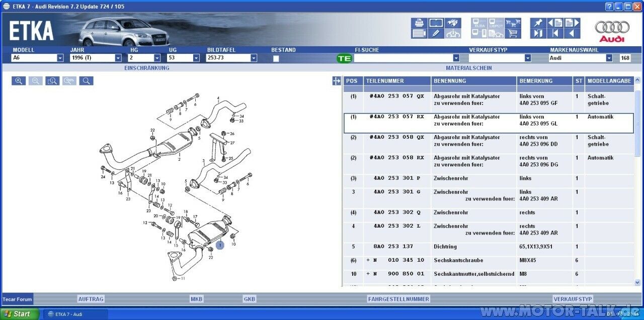Click the pushpin icon
Image resolution: width=644 pixels, height=320 pixels.
pos(538,23)
